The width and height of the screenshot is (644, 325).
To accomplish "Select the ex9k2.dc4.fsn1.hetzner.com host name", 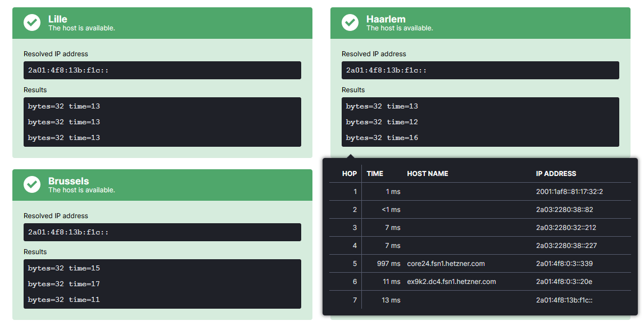I will (451, 282).
